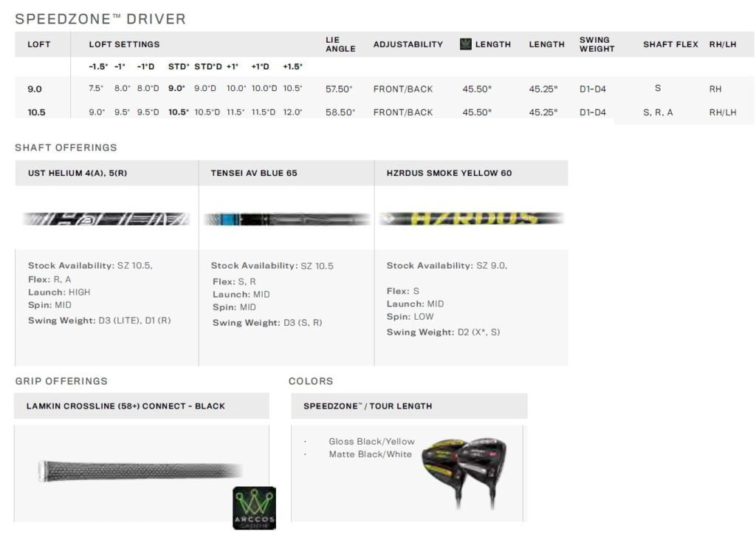Click the SWING WEIGHT column header

tap(597, 44)
